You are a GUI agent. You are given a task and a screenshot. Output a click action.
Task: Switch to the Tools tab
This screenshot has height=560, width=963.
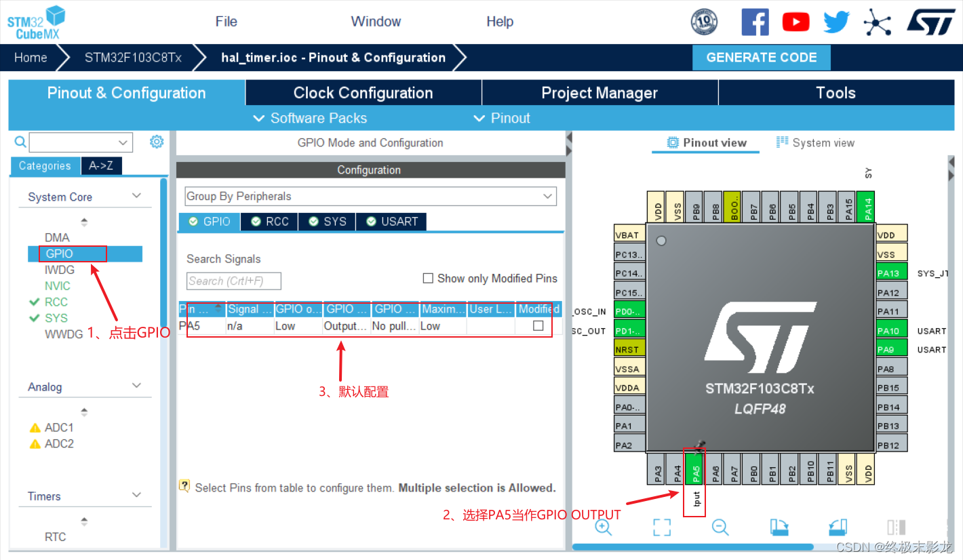click(836, 93)
